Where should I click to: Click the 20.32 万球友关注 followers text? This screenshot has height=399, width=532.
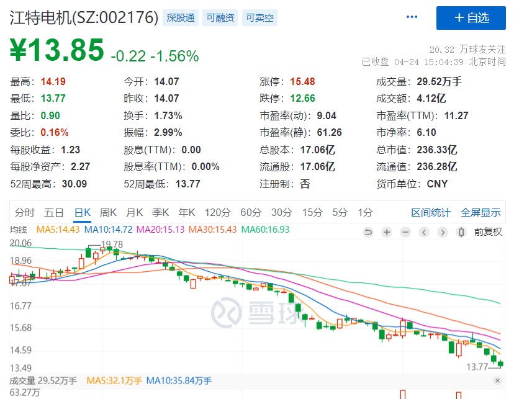(x=467, y=50)
